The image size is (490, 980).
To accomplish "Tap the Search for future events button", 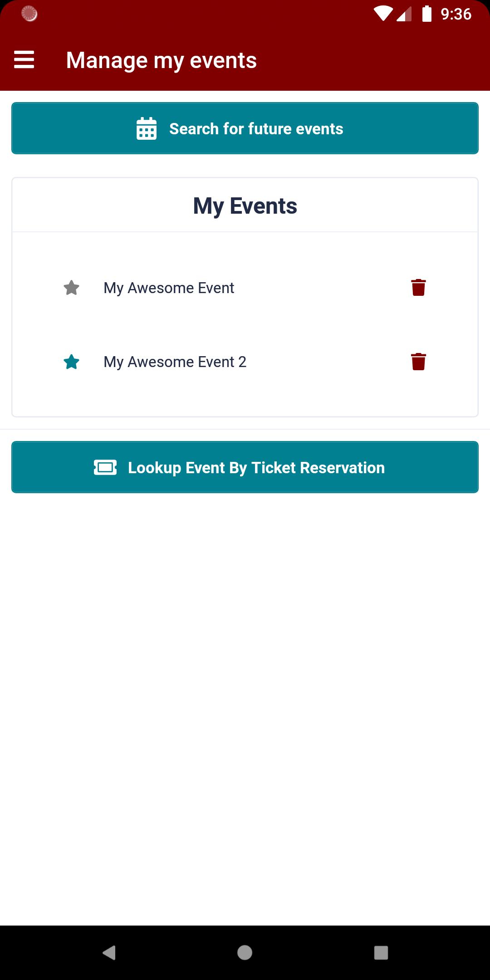I will [245, 128].
